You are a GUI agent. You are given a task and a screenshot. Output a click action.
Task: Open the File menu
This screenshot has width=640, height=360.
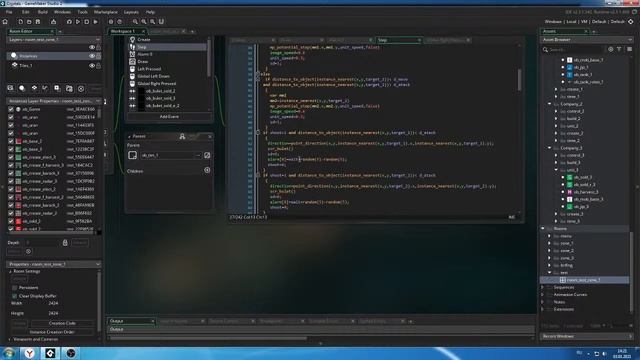pyautogui.click(x=9, y=12)
